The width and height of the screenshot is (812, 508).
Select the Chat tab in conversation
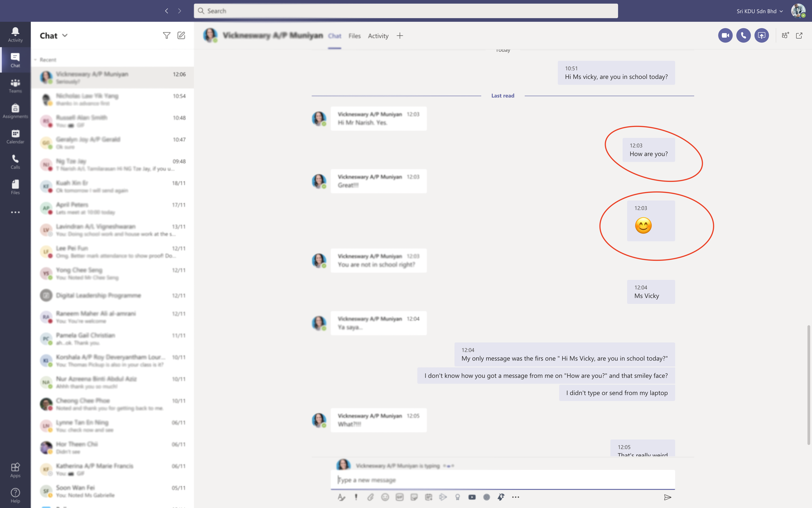pyautogui.click(x=335, y=36)
